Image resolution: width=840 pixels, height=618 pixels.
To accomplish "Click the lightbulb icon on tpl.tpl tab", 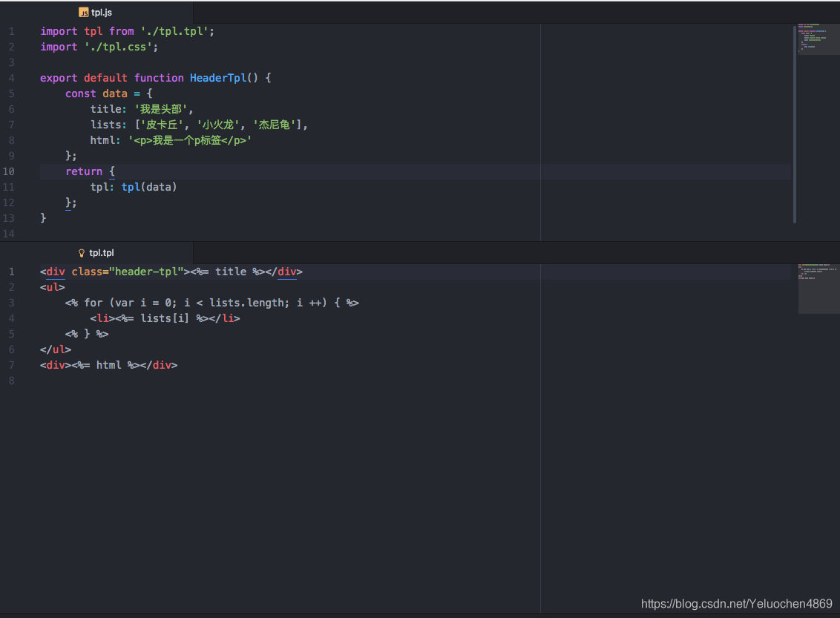I will pos(82,253).
